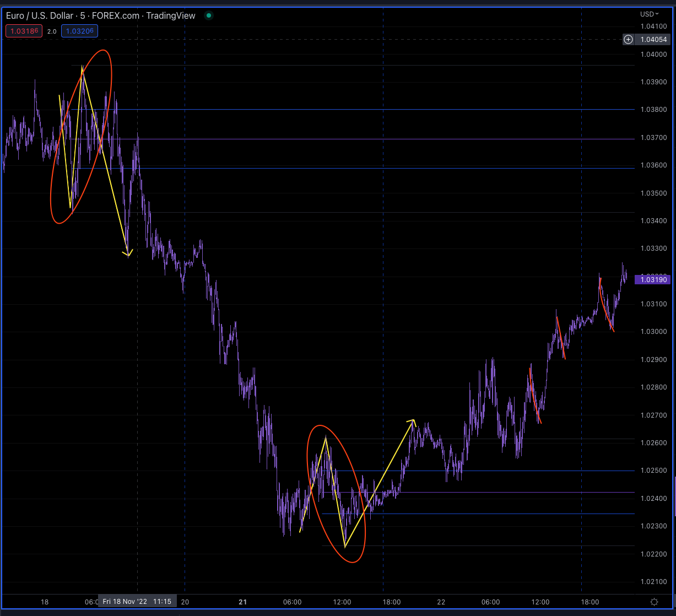Click the 1.02100 price axis label
The height and width of the screenshot is (616, 676).
654,581
